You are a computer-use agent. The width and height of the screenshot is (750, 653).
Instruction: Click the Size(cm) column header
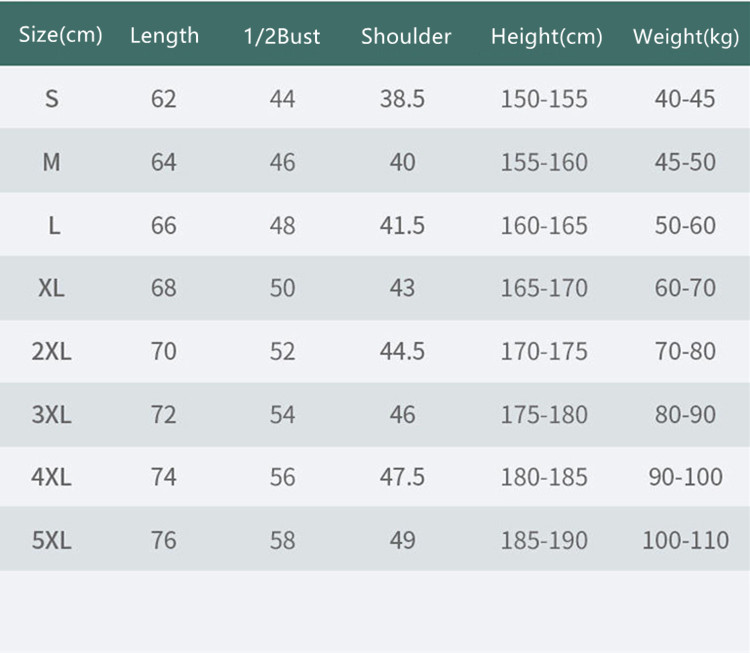pos(60,36)
